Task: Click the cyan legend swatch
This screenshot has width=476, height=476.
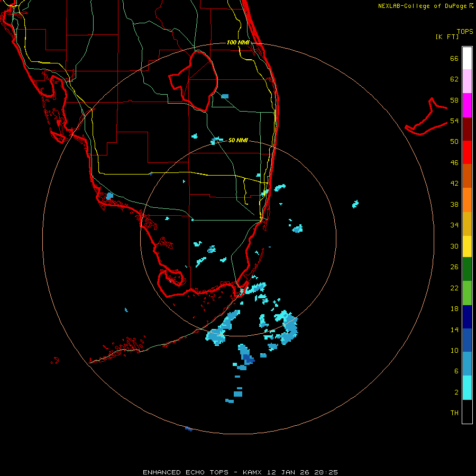Action: coord(467,388)
